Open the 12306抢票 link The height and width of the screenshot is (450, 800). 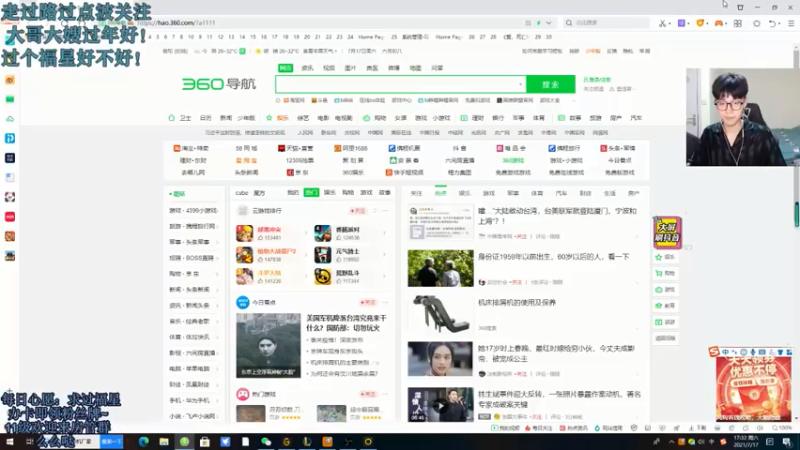coord(299,160)
